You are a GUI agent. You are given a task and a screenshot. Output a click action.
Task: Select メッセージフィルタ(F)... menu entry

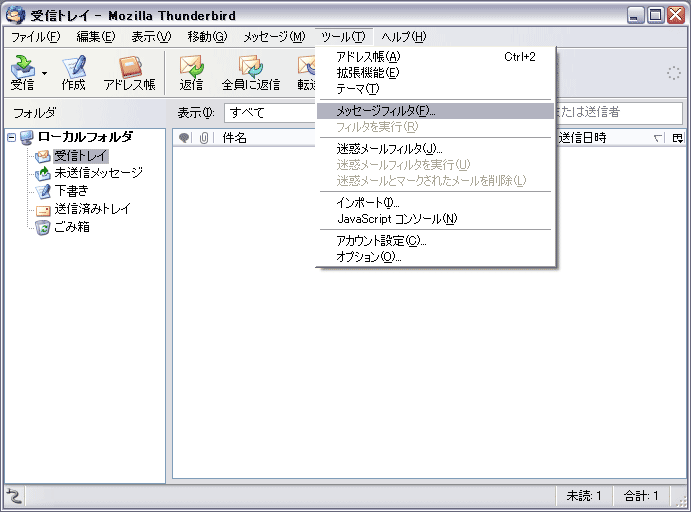tap(435, 111)
